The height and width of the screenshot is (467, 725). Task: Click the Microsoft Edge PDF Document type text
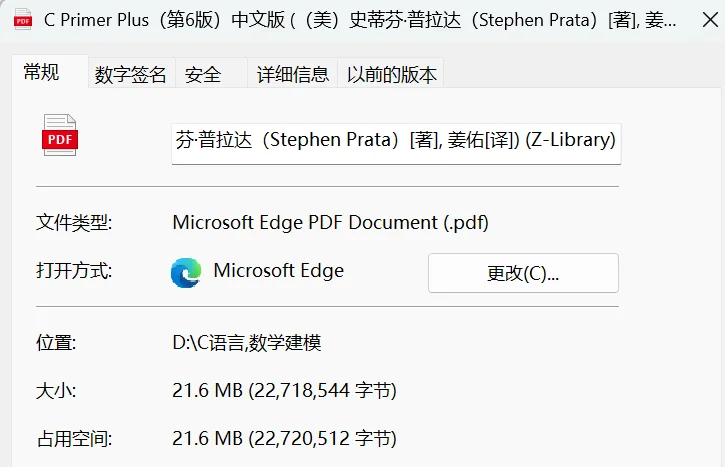coord(331,222)
